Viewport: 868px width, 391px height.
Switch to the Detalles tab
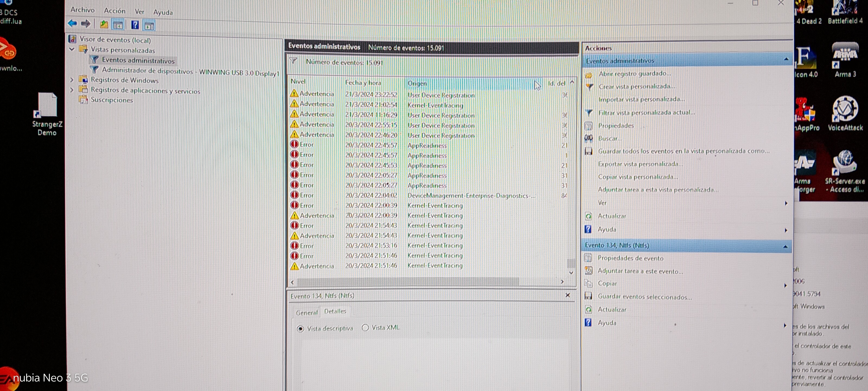click(x=335, y=311)
